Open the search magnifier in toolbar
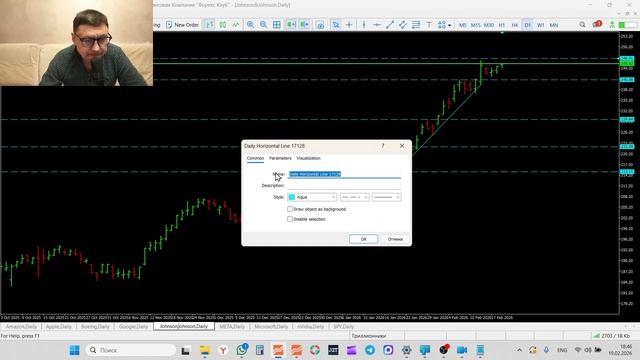This screenshot has height=360, width=640. tap(582, 25)
